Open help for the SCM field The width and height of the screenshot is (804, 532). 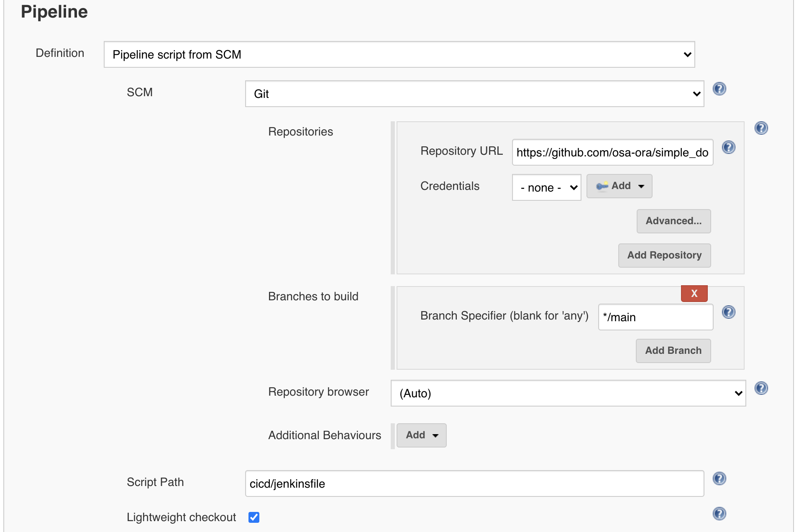click(719, 89)
